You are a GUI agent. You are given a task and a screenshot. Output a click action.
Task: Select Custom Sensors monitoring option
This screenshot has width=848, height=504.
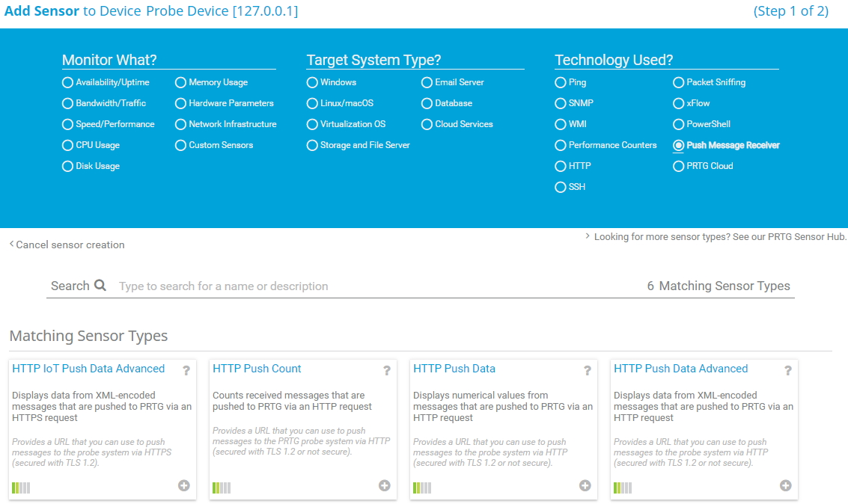coord(181,145)
